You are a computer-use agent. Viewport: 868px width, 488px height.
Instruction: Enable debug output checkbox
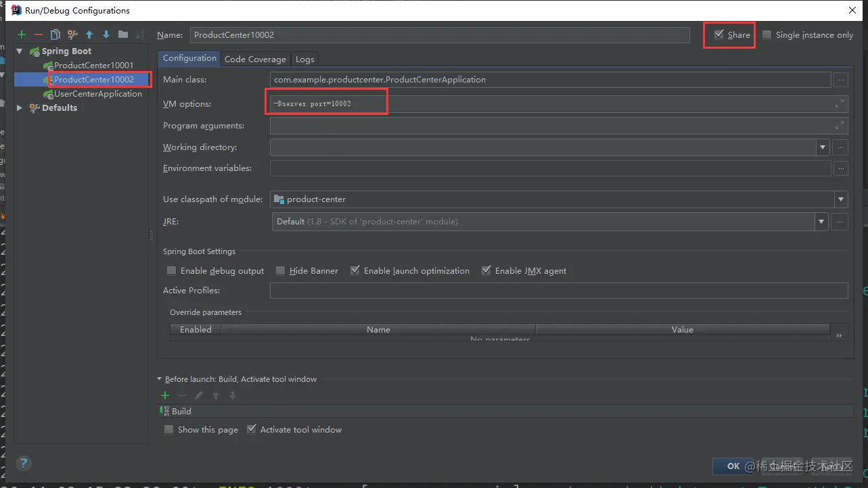pyautogui.click(x=171, y=270)
